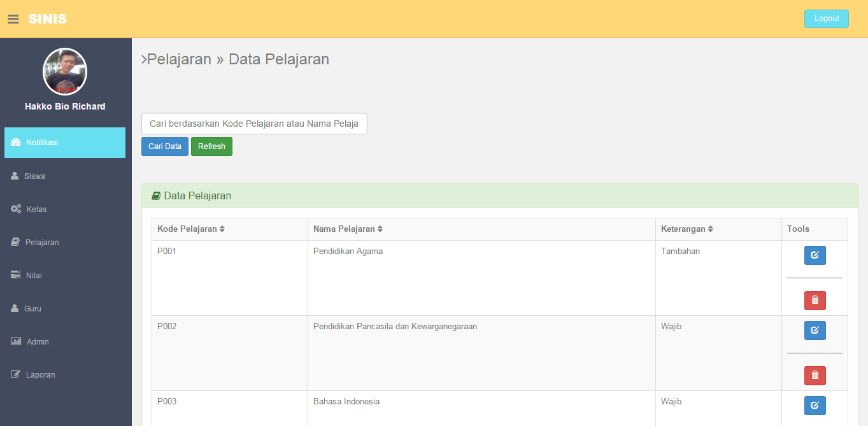This screenshot has width=868, height=426.
Task: Click the Pelajaran book icon in sidebar
Action: point(15,242)
